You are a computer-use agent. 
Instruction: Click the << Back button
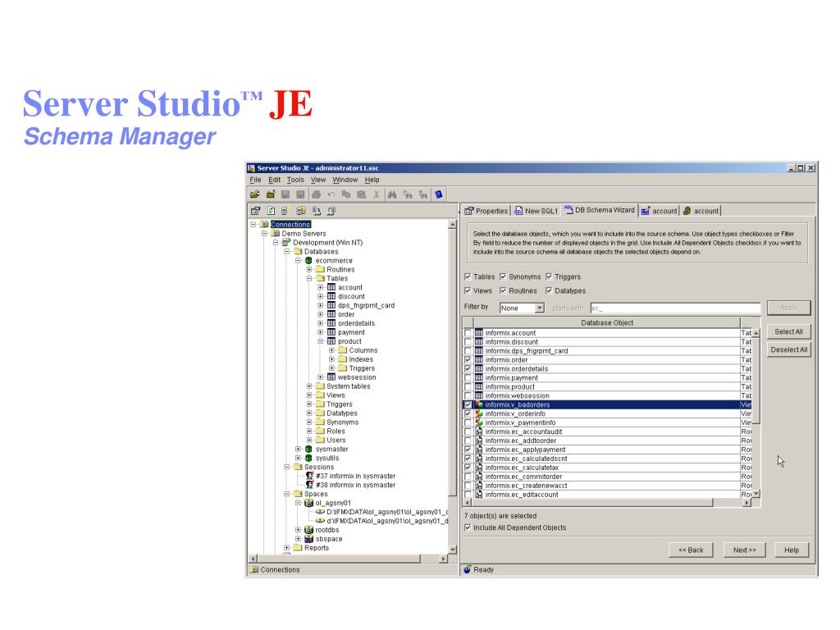click(x=691, y=550)
